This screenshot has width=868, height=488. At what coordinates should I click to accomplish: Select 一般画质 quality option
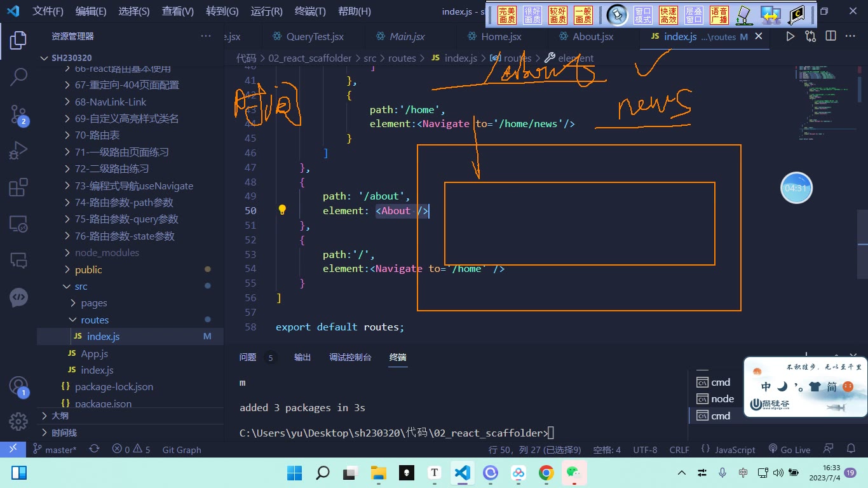(583, 15)
